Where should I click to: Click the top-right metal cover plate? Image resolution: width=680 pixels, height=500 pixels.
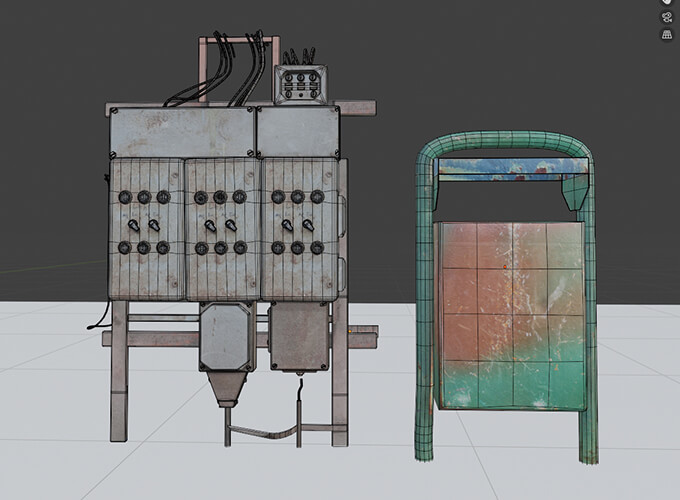click(298, 131)
